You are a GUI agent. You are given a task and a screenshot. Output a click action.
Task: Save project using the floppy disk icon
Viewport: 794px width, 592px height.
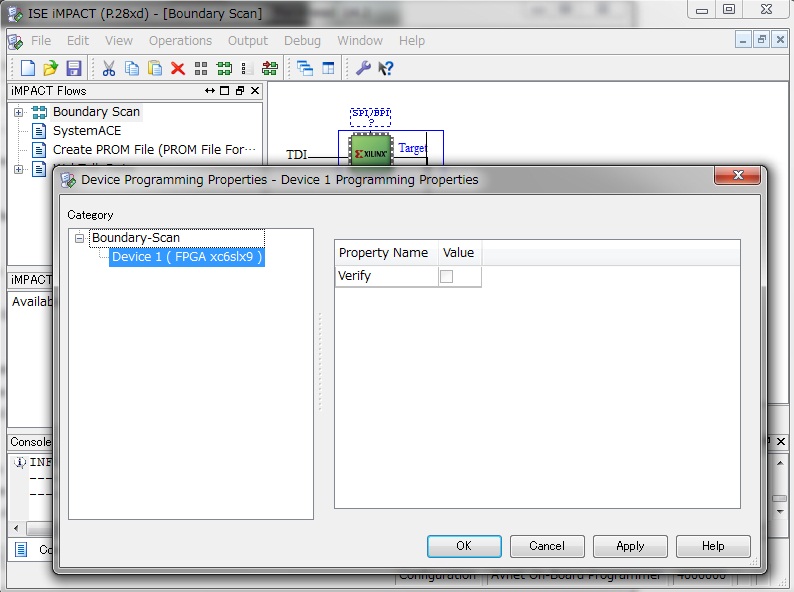click(74, 68)
